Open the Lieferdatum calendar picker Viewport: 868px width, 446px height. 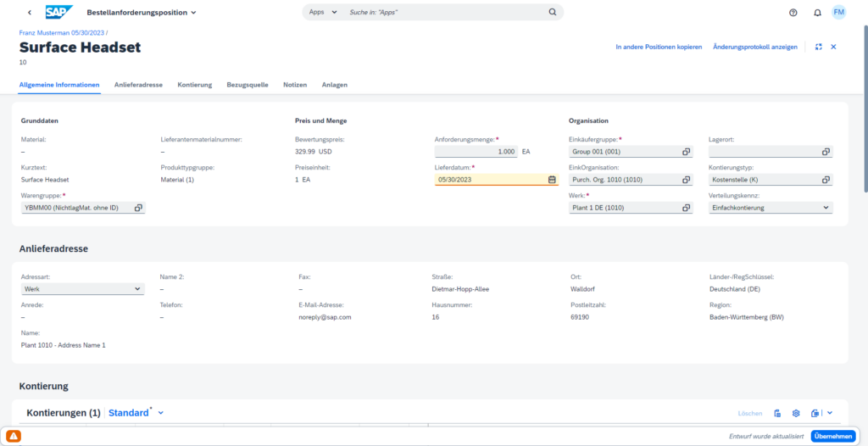coord(552,179)
